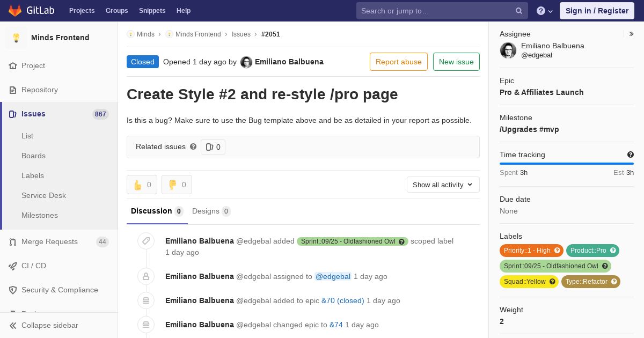
Task: Click the Squad::Yellow label help icon
Action: point(552,282)
